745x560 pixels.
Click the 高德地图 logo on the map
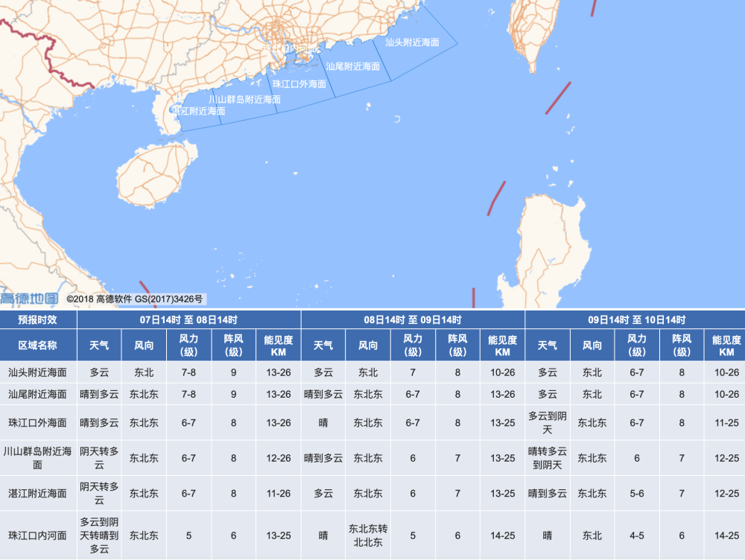coord(30,299)
